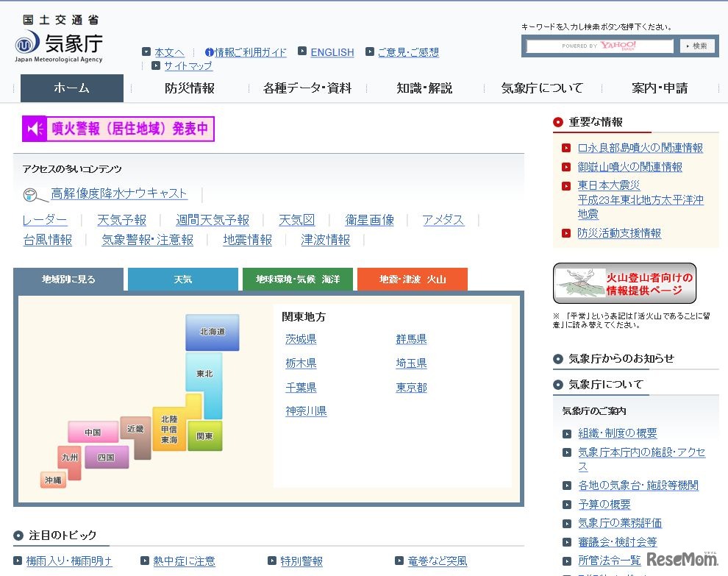Click the arrow icon beside the ENGLISH link

301,52
